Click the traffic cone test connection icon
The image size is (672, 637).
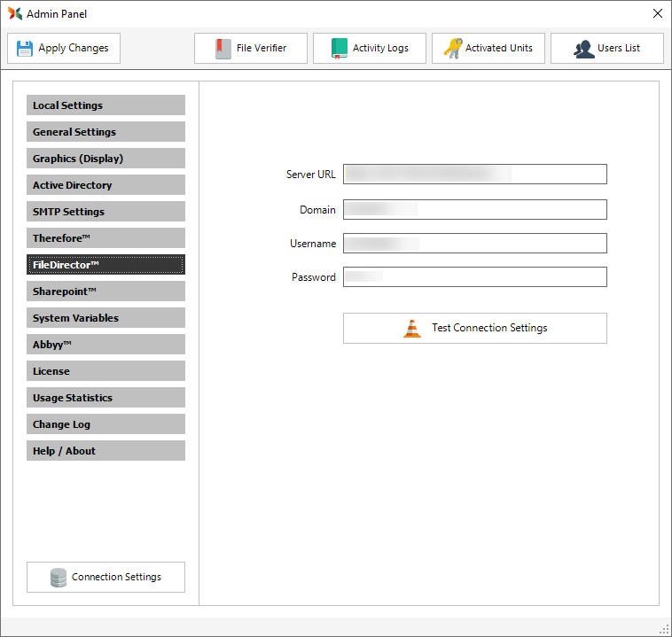(412, 328)
